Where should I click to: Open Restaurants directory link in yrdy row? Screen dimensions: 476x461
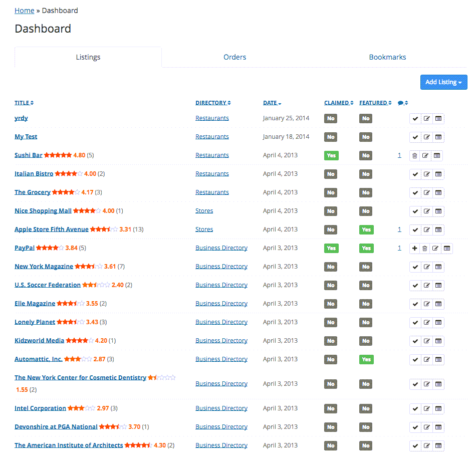212,118
